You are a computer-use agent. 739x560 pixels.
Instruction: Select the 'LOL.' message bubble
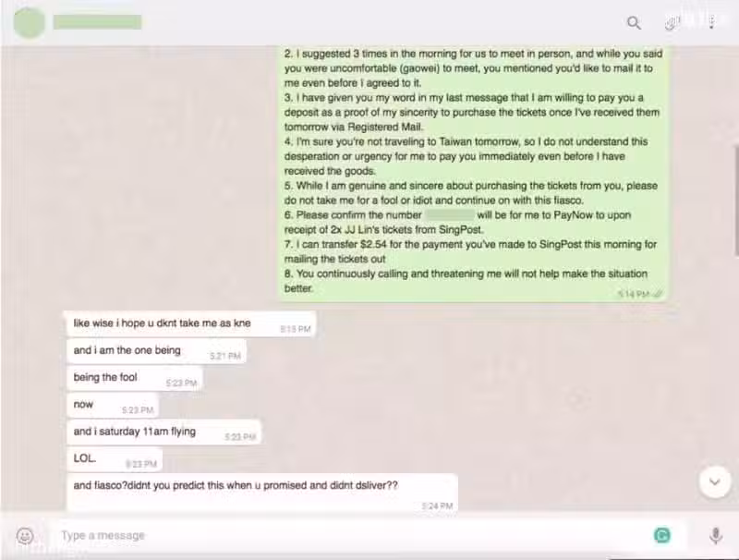[x=115, y=459]
